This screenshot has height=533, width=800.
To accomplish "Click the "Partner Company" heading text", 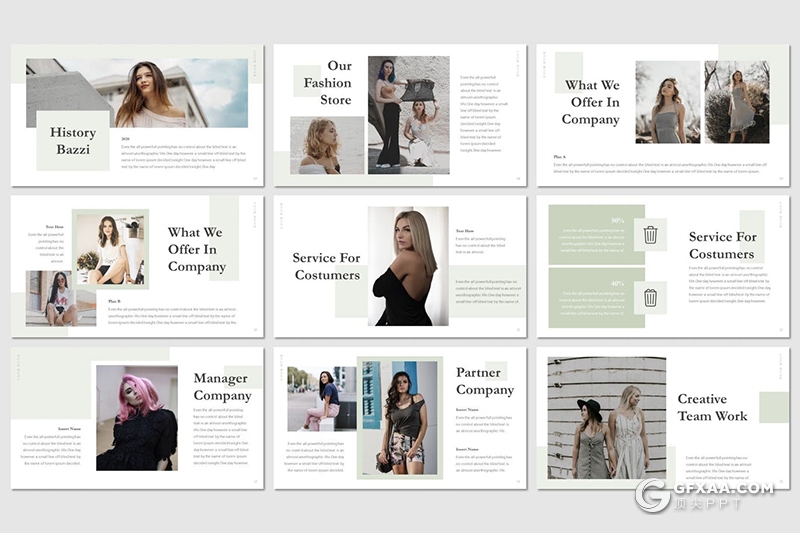I will (485, 381).
